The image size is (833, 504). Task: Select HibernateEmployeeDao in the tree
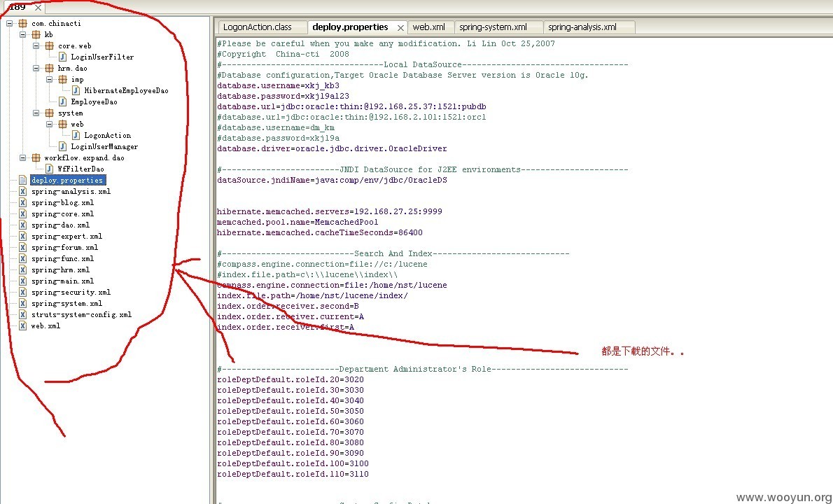click(x=127, y=91)
